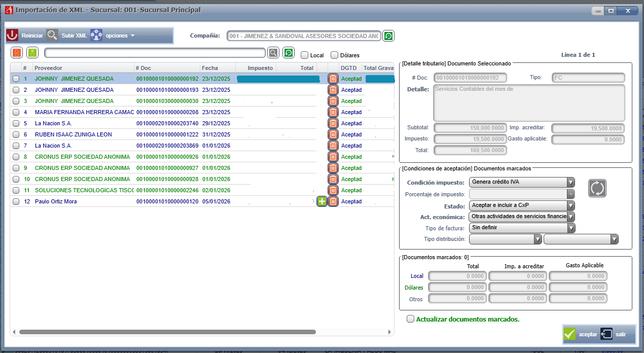Check Actualizar documentos marcados
Screen dimensions: 644x353
(410, 319)
